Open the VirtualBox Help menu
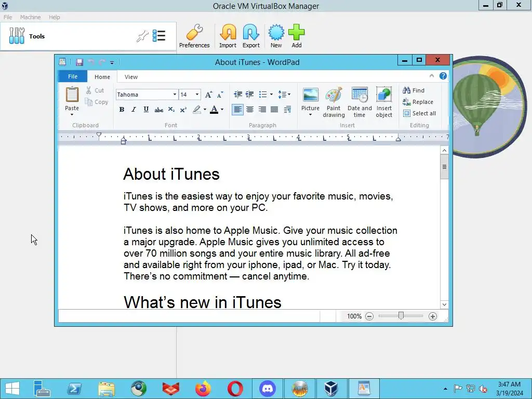Image resolution: width=532 pixels, height=399 pixels. click(54, 17)
